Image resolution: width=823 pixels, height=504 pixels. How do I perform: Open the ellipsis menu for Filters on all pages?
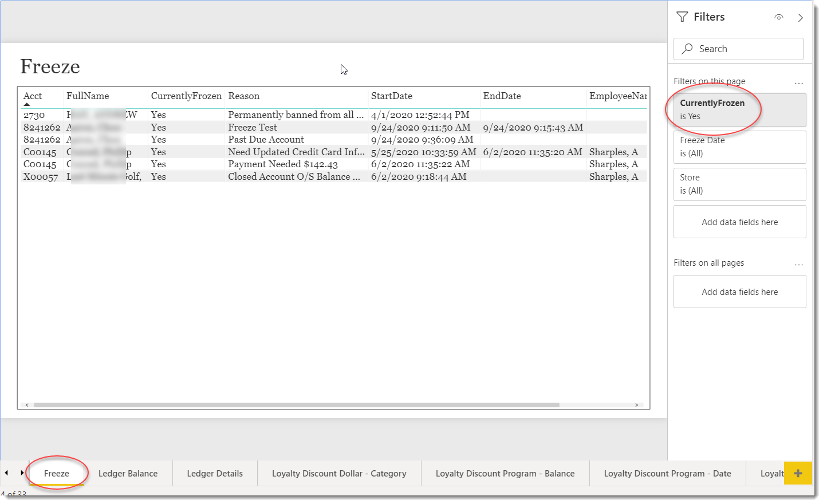799,265
